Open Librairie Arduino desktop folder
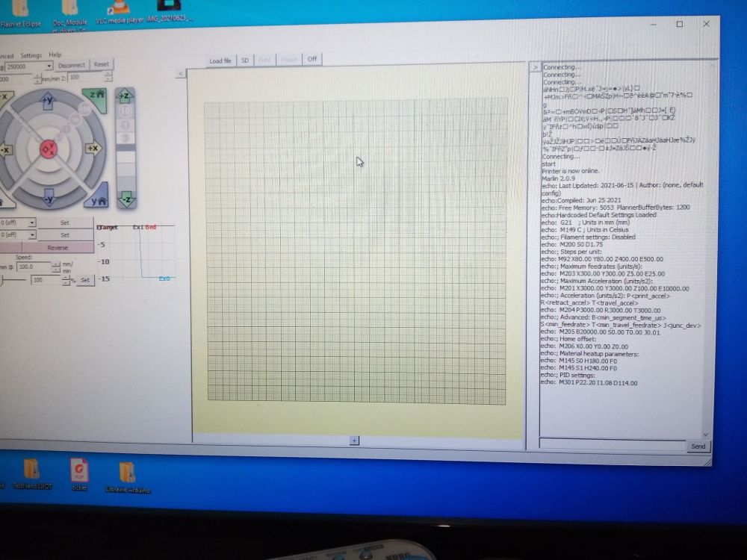Viewport: 747px width, 560px height. tap(128, 477)
